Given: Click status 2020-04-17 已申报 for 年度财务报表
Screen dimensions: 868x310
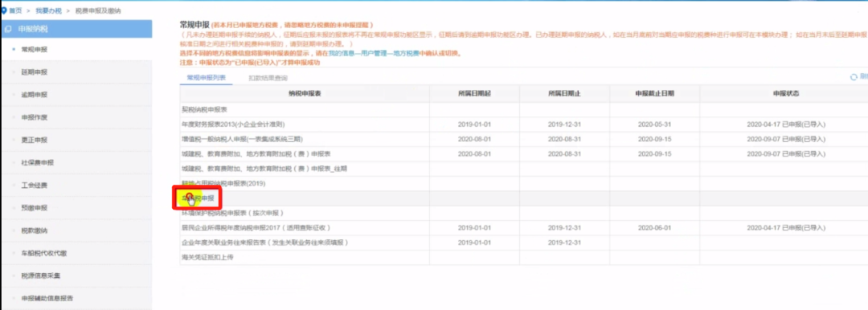Looking at the screenshot, I should click(786, 124).
